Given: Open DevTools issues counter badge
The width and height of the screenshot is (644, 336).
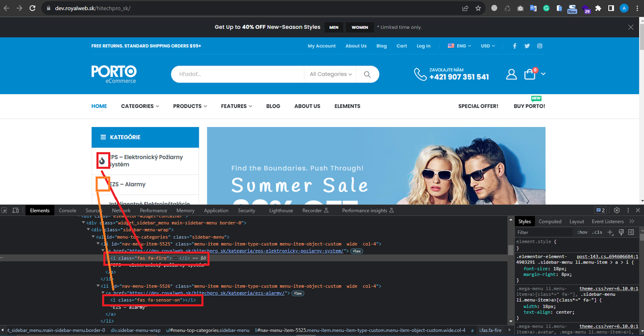Looking at the screenshot, I should (600, 211).
